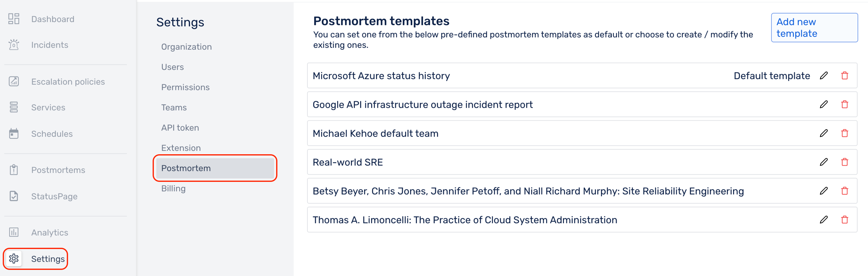Screen dimensions: 868x276
Task: Click the Schedules calendar icon
Action: (14, 133)
